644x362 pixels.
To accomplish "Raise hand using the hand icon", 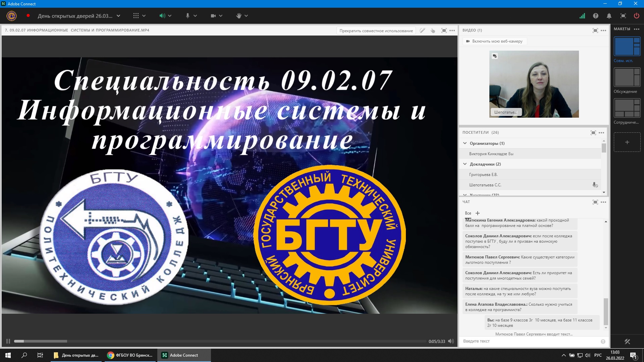I will 238,16.
